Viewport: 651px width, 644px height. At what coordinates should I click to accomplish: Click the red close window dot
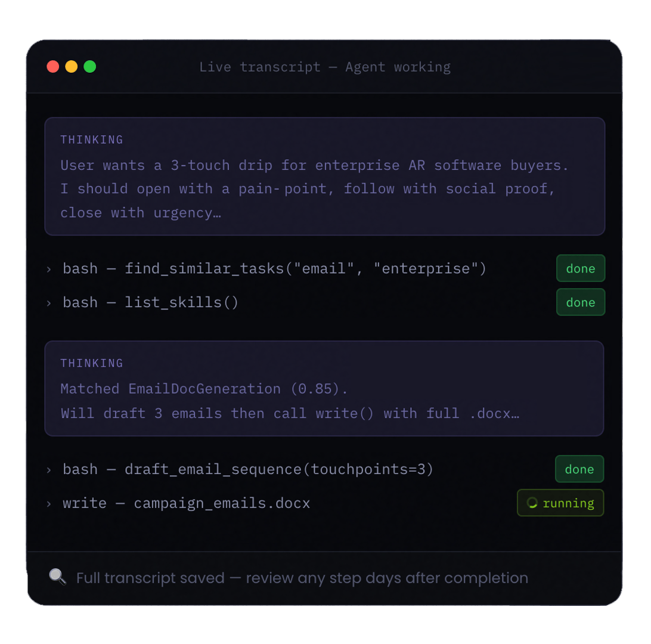click(x=53, y=67)
